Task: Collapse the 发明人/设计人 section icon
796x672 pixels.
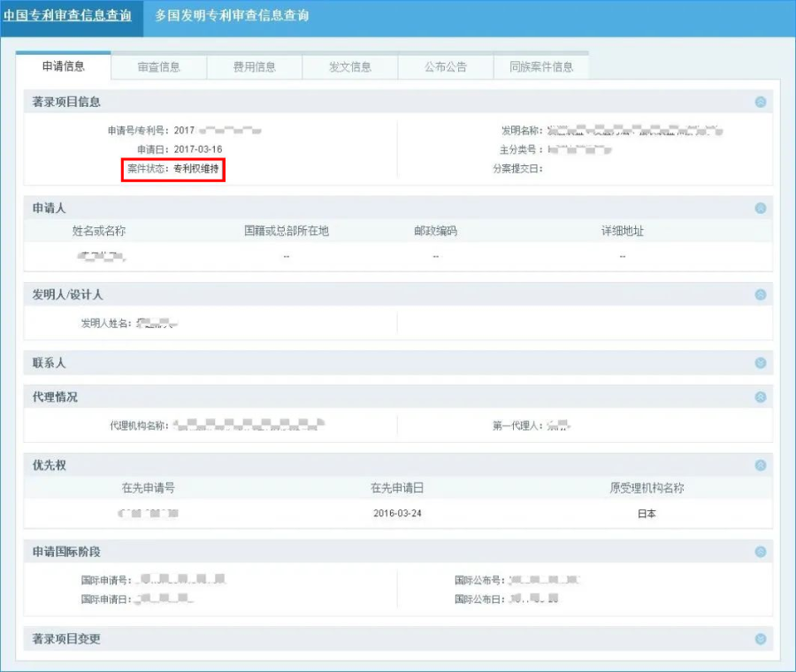Action: (762, 294)
